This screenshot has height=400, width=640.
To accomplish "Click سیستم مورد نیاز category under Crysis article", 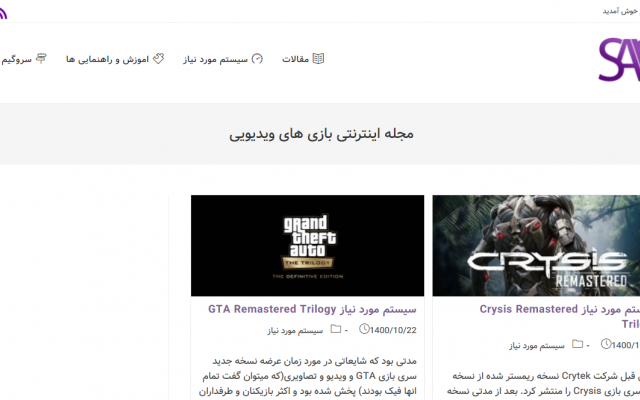I will (537, 345).
